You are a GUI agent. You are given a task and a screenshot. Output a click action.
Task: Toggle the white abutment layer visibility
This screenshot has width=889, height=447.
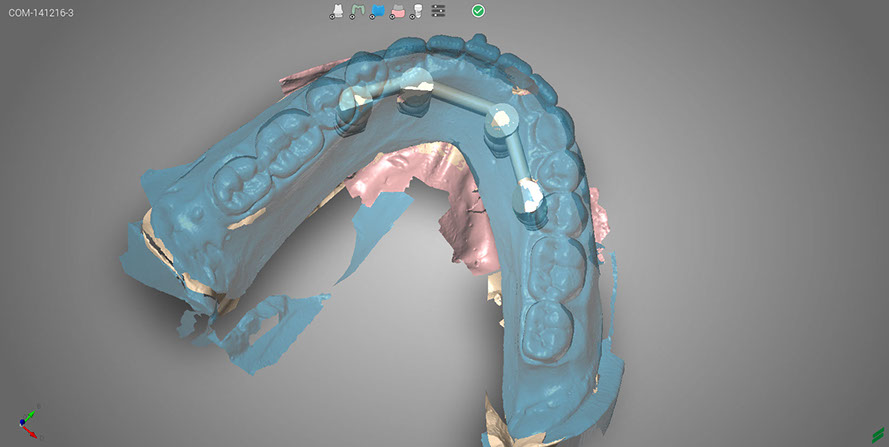338,11
